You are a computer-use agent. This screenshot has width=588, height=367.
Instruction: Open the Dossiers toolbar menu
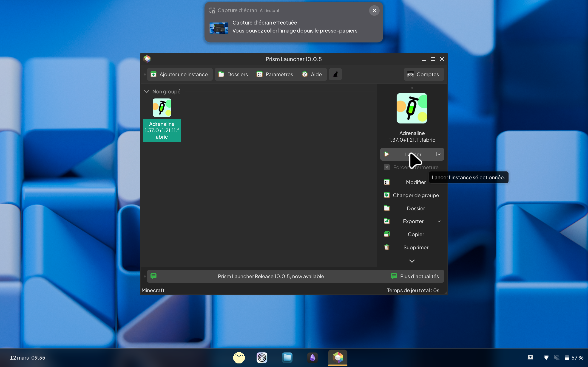click(233, 74)
